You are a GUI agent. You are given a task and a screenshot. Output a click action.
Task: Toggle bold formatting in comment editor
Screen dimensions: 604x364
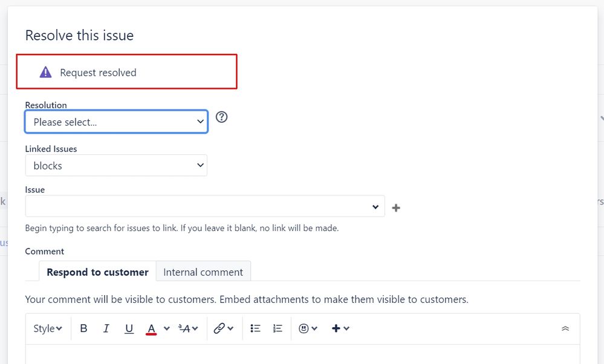tap(83, 328)
